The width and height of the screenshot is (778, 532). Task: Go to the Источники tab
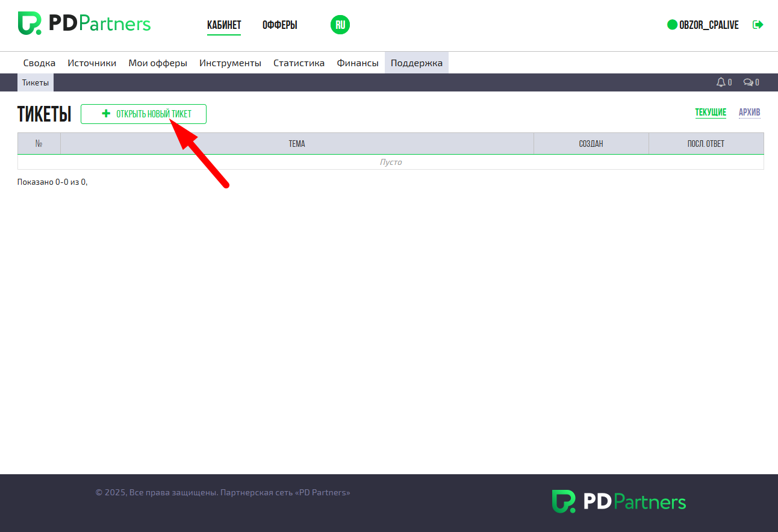(x=92, y=63)
